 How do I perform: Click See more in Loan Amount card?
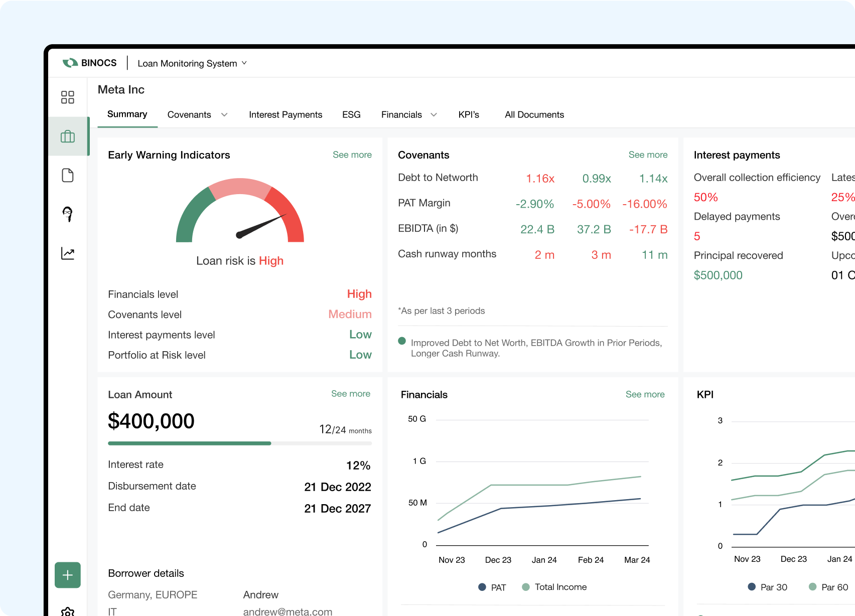click(351, 394)
